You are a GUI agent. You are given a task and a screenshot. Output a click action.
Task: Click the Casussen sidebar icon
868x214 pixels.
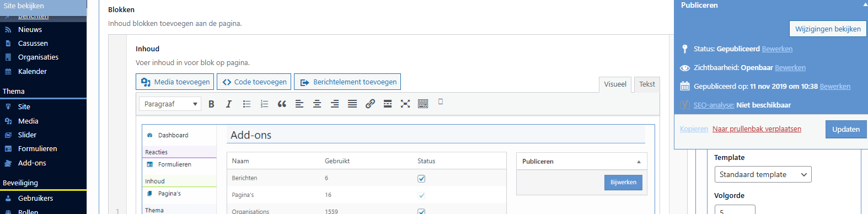pyautogui.click(x=8, y=44)
